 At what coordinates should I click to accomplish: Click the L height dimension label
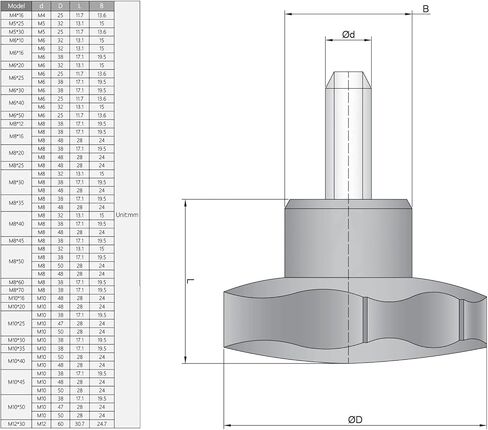(191, 281)
